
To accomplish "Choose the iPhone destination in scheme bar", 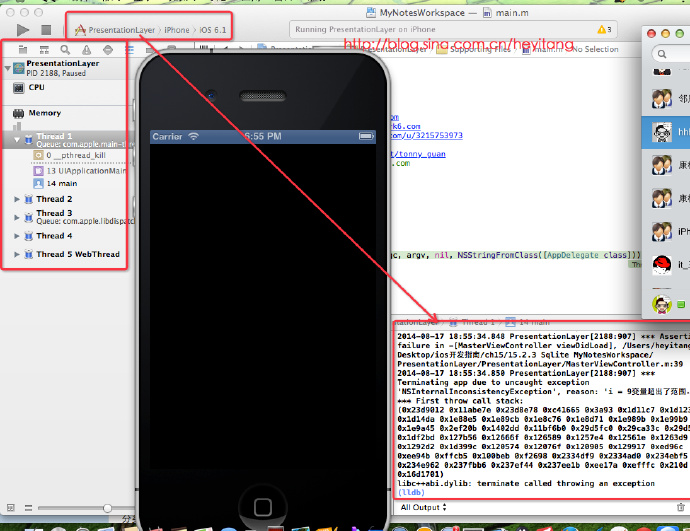I will point(176,30).
